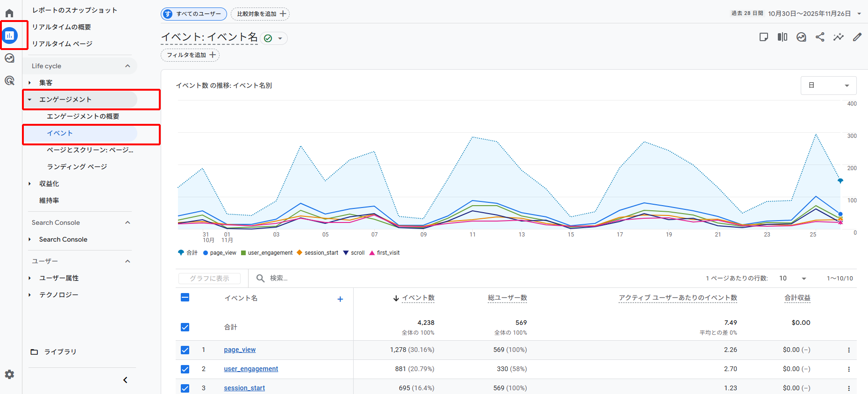The height and width of the screenshot is (394, 868).
Task: Open the three-dot menu for the user_engagement row
Action: (849, 369)
